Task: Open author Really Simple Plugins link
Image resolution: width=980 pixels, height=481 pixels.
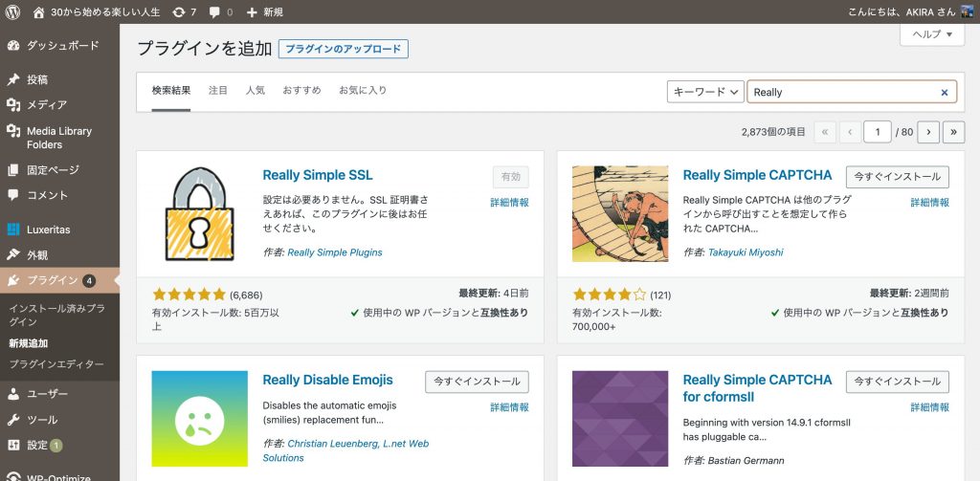Action: (335, 252)
